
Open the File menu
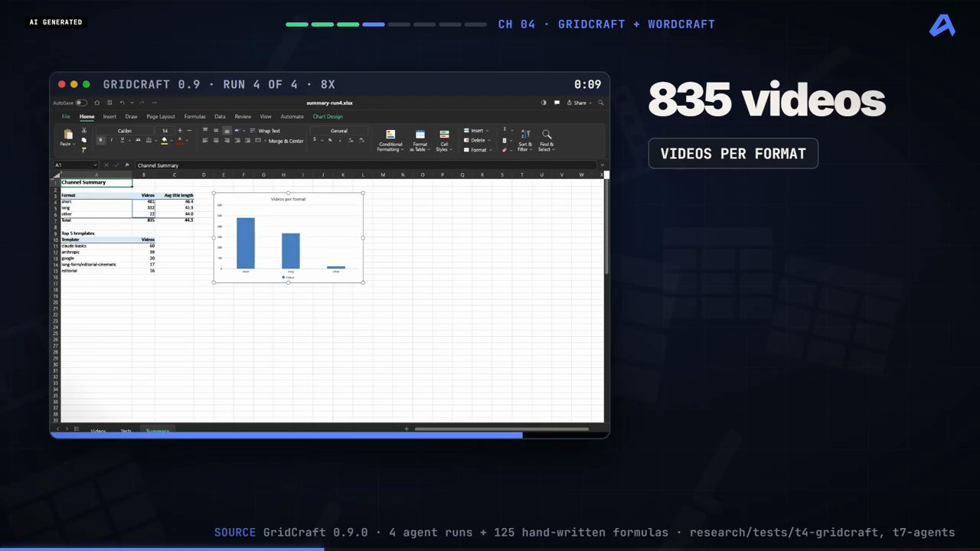pos(66,116)
